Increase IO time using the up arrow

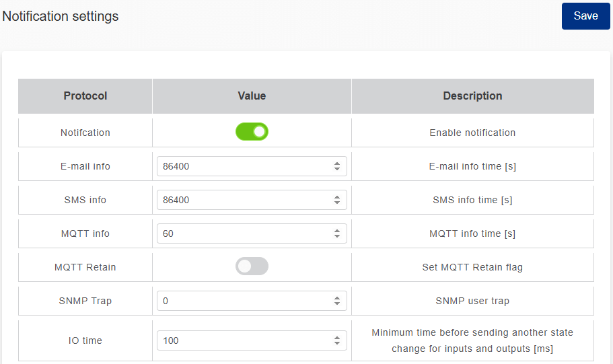coord(337,338)
